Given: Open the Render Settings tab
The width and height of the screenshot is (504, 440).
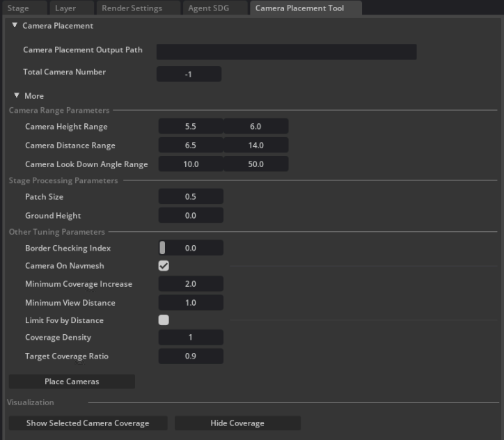Looking at the screenshot, I should tap(132, 8).
